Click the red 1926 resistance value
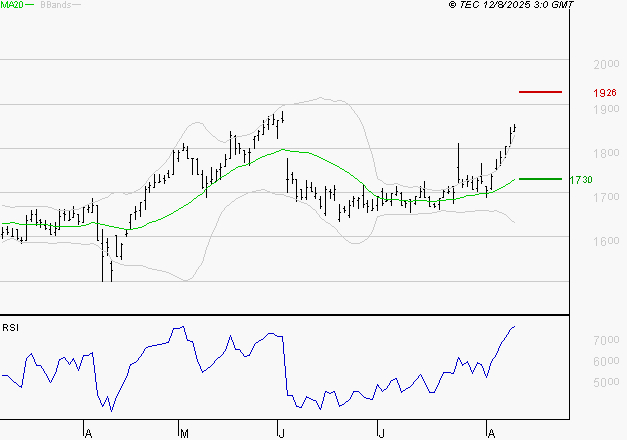The height and width of the screenshot is (440, 627). 605,93
